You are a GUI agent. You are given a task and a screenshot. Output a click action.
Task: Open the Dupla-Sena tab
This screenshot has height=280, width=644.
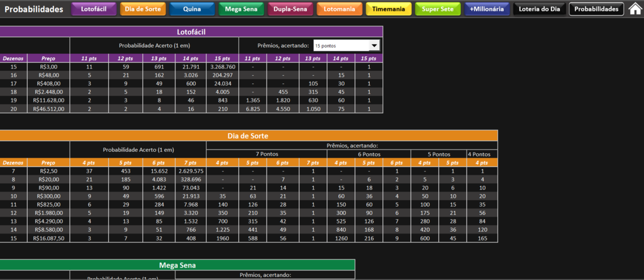[291, 9]
